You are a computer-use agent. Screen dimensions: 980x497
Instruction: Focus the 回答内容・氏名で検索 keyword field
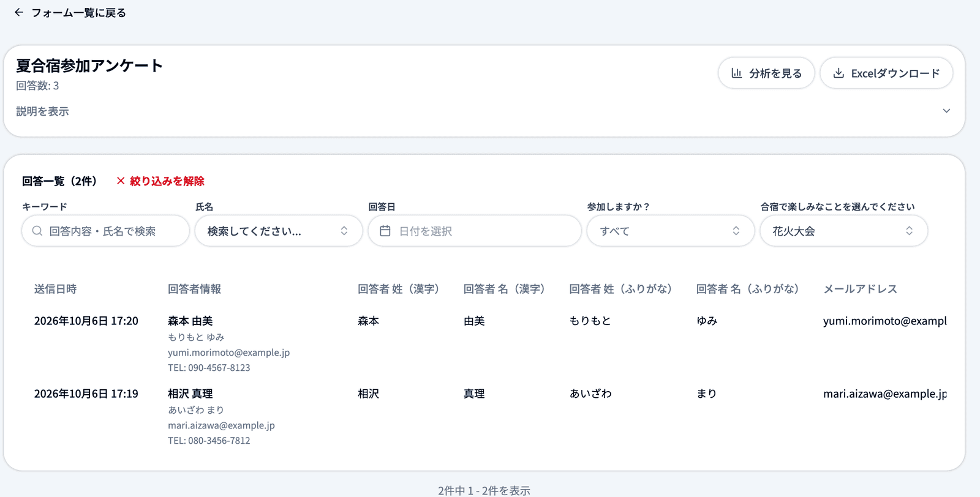tap(105, 231)
